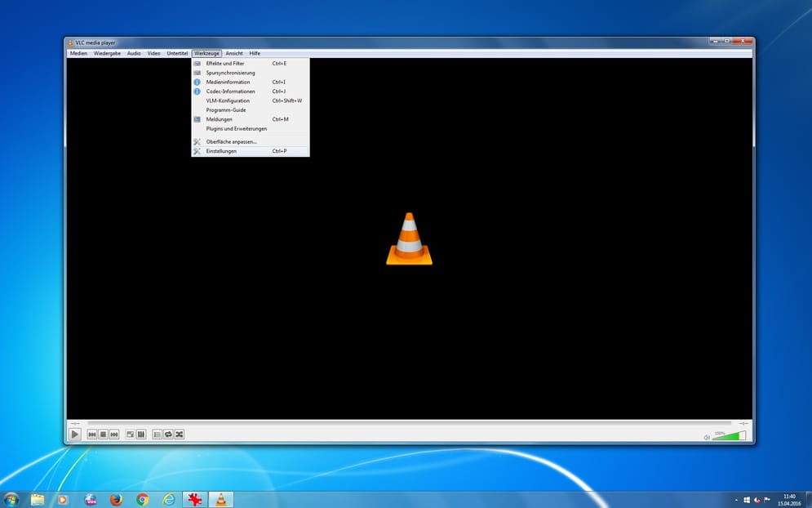The height and width of the screenshot is (508, 812).
Task: Start playback with the Play button
Action: [x=74, y=434]
